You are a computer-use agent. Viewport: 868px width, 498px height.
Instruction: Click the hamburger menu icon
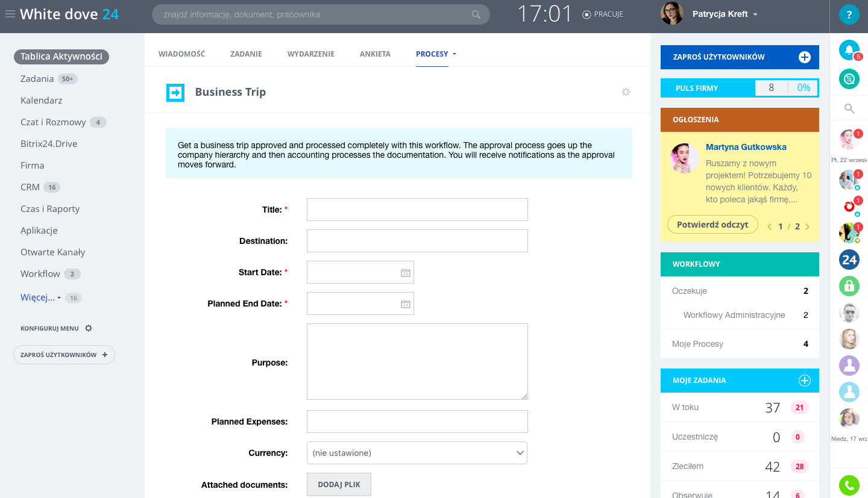(x=10, y=14)
